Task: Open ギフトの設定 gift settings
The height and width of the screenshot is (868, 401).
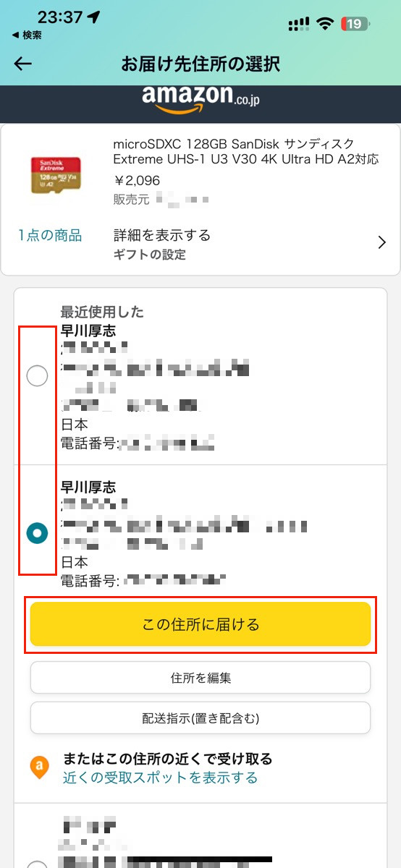Action: [x=150, y=255]
